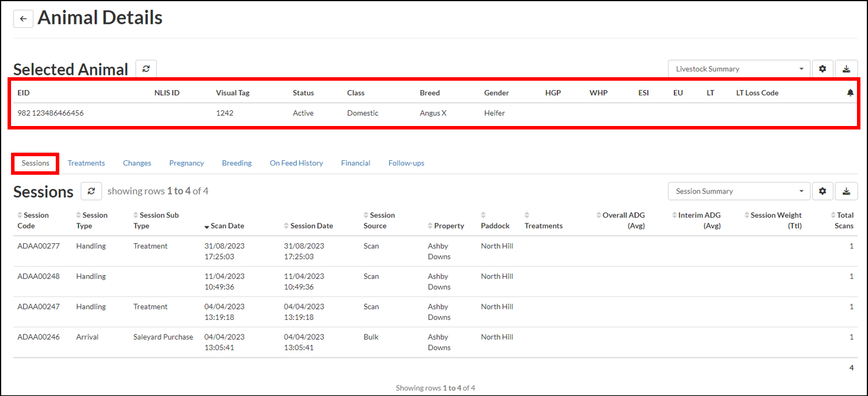View the On Feed History tab
Image resolution: width=868 pixels, height=396 pixels.
pos(296,163)
